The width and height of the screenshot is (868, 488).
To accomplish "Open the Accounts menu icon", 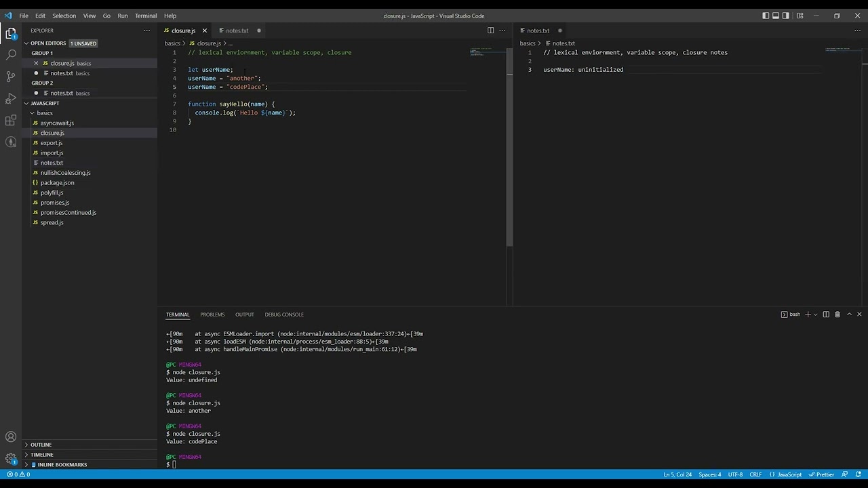I will [x=11, y=437].
